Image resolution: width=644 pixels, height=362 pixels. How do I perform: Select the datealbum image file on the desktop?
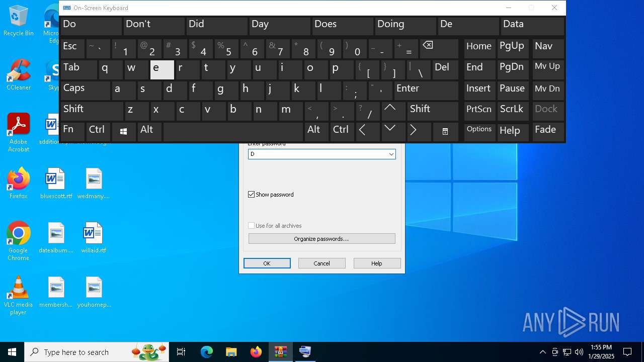click(x=56, y=238)
